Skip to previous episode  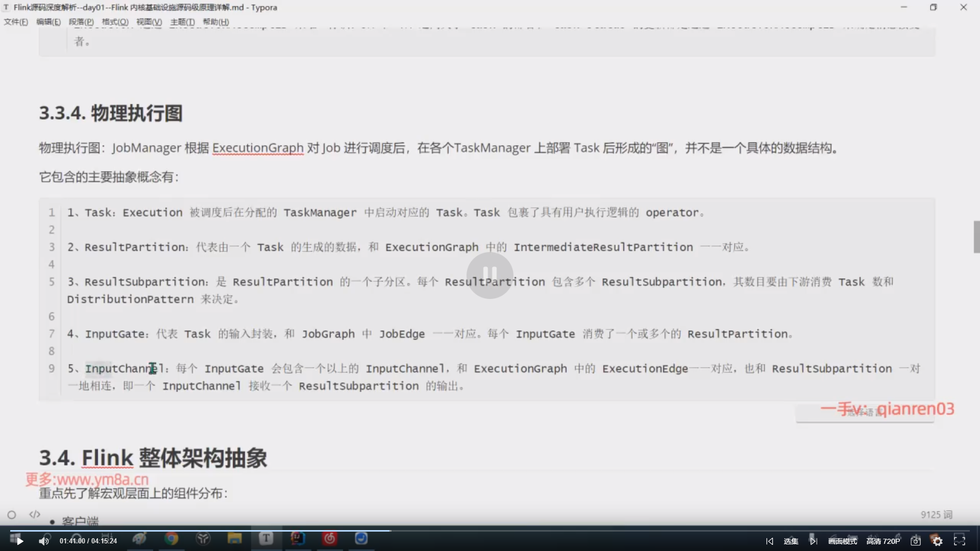pyautogui.click(x=770, y=541)
